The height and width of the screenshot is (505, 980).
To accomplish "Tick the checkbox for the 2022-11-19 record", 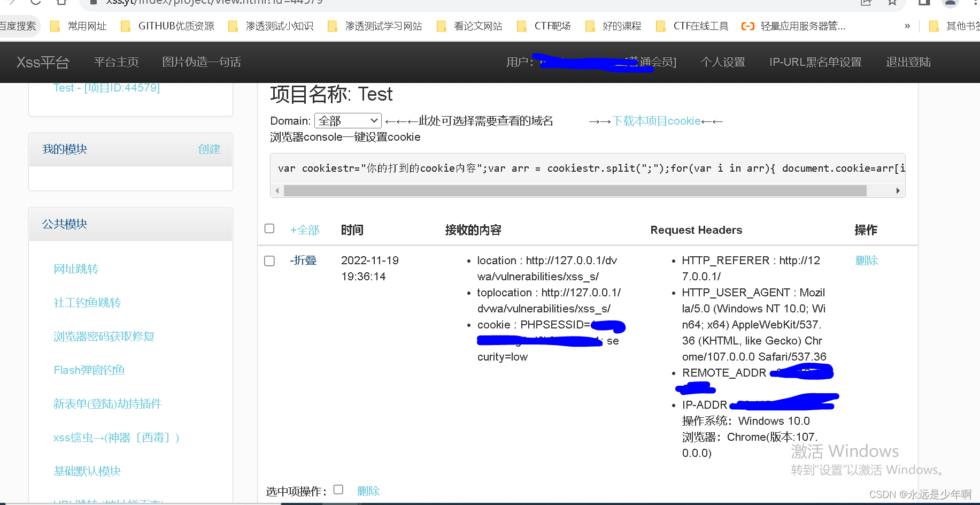I will pyautogui.click(x=269, y=261).
